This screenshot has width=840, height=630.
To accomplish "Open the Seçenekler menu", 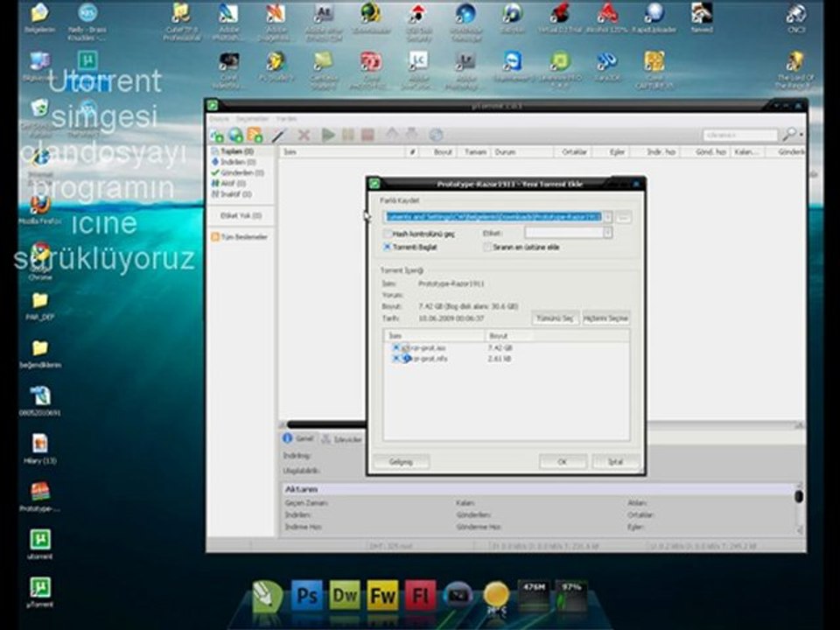I will (252, 118).
